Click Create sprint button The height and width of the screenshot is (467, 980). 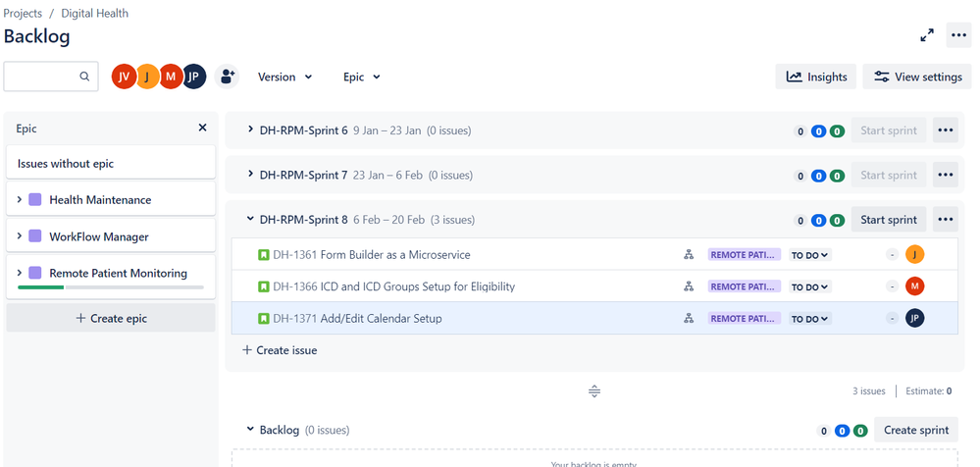pyautogui.click(x=916, y=430)
